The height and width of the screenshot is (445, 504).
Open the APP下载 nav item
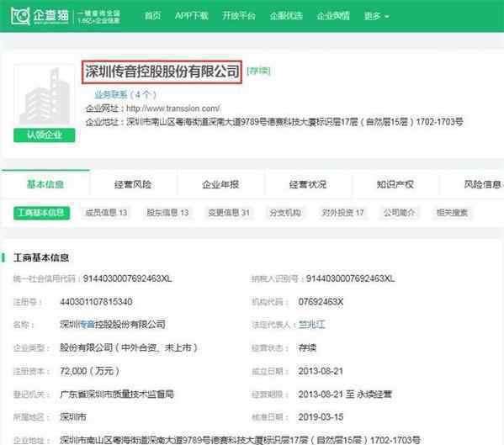coord(192,16)
